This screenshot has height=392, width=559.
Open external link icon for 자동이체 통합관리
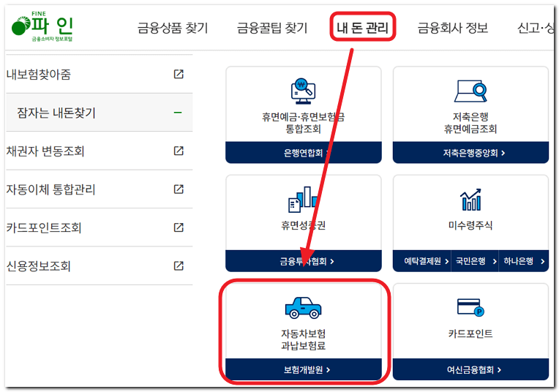pyautogui.click(x=179, y=189)
